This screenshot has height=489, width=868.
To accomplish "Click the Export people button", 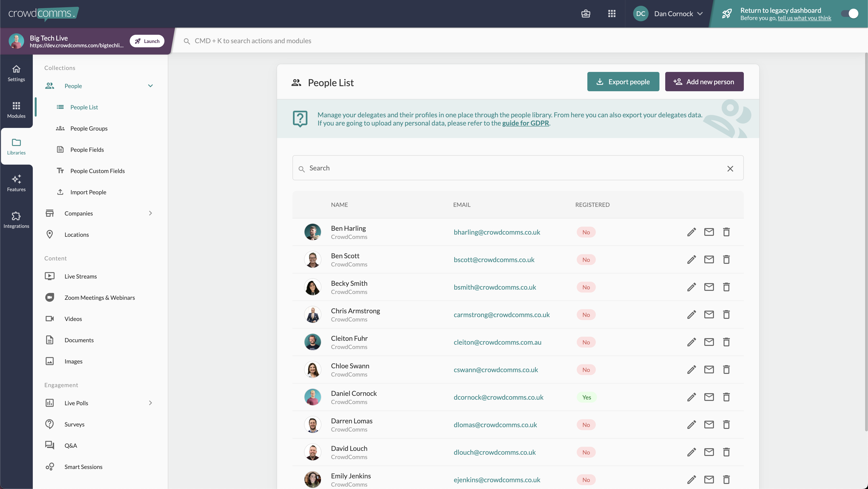I will coord(623,82).
